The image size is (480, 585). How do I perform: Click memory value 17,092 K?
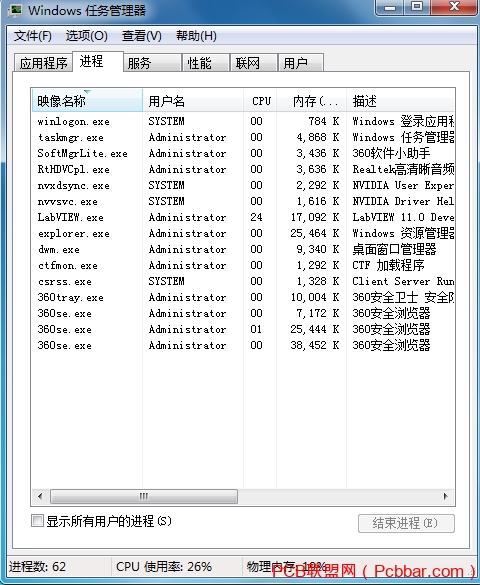pos(315,217)
